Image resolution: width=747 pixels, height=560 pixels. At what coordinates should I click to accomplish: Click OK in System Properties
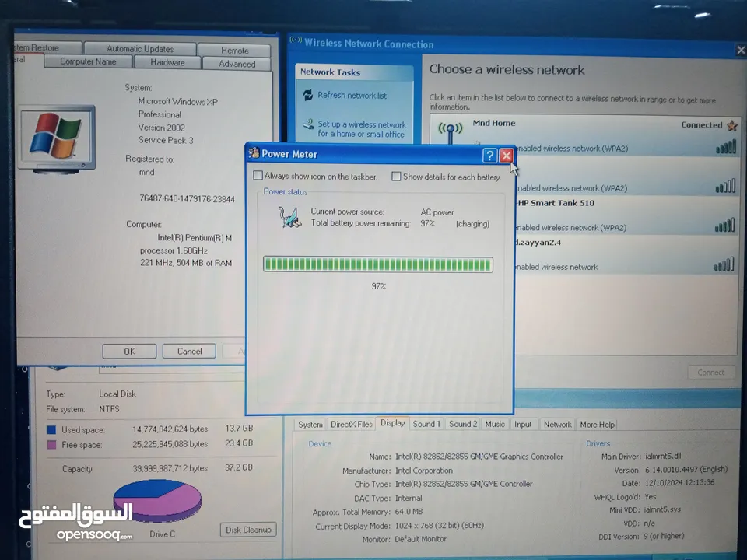(129, 351)
